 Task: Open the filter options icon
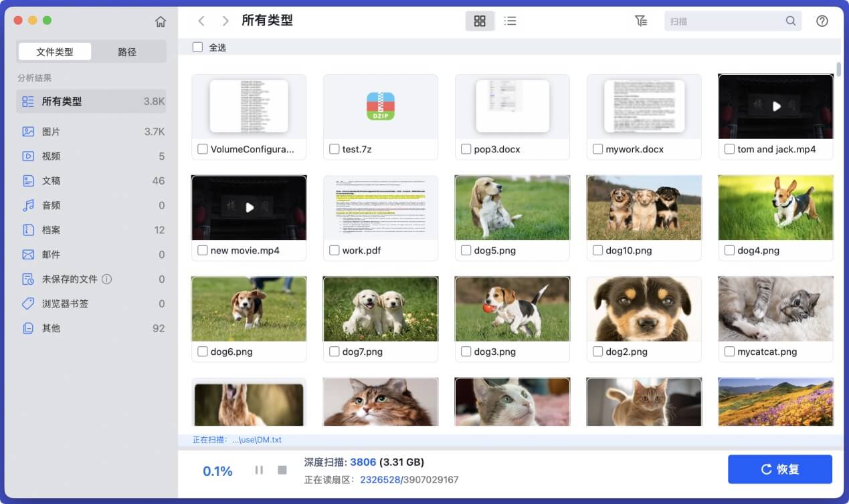click(x=641, y=21)
